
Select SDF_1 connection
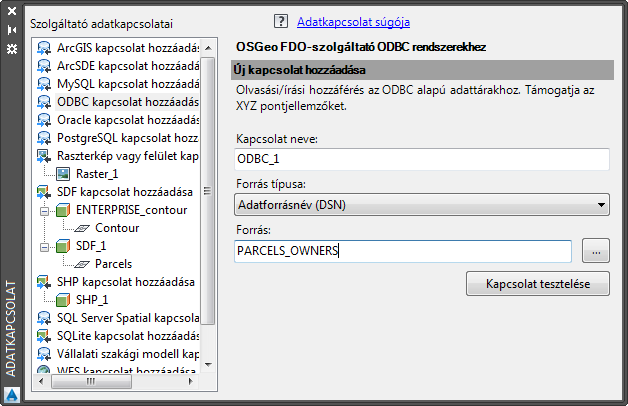pos(91,246)
